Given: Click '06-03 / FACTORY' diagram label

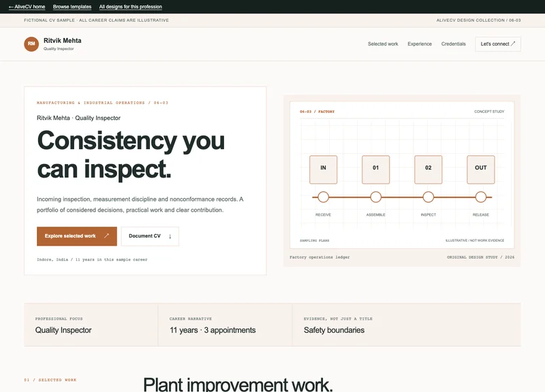Looking at the screenshot, I should point(317,112).
